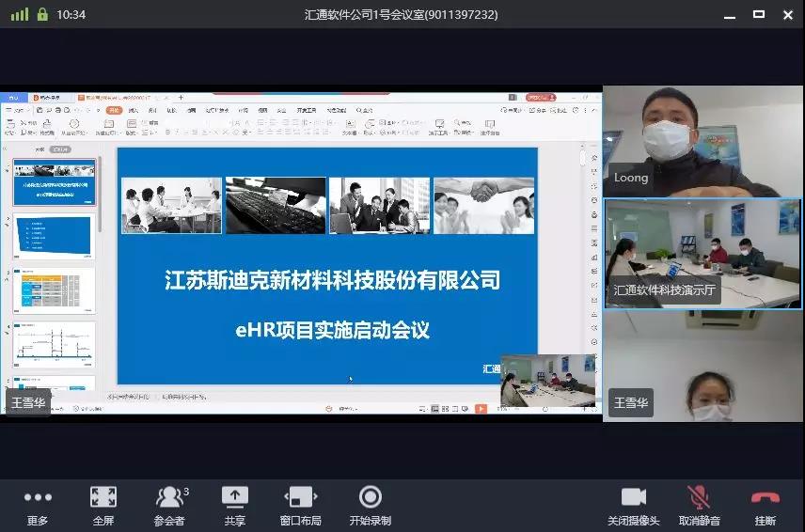Click Undo arrow in quick access toolbar
This screenshot has height=532, width=805.
[77, 110]
